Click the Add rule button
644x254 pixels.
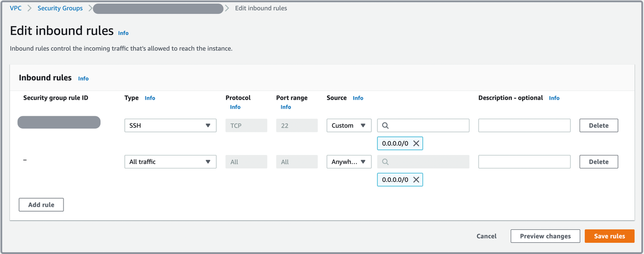pos(41,205)
